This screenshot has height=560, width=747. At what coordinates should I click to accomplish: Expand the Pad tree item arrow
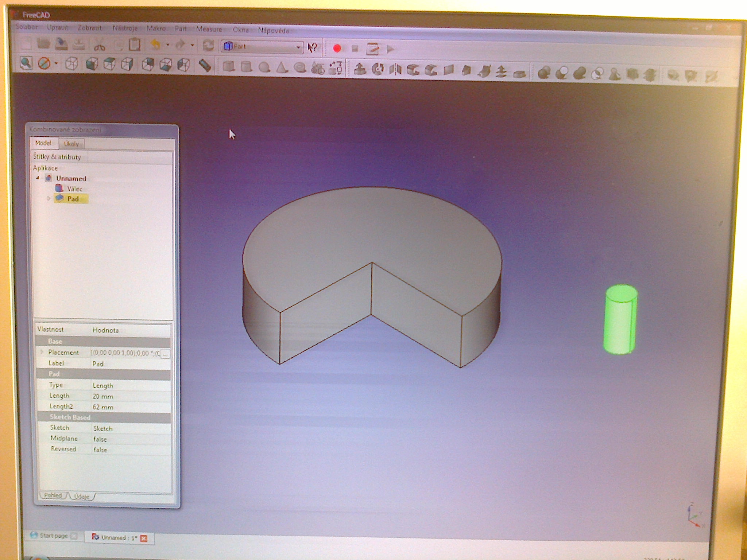click(49, 199)
